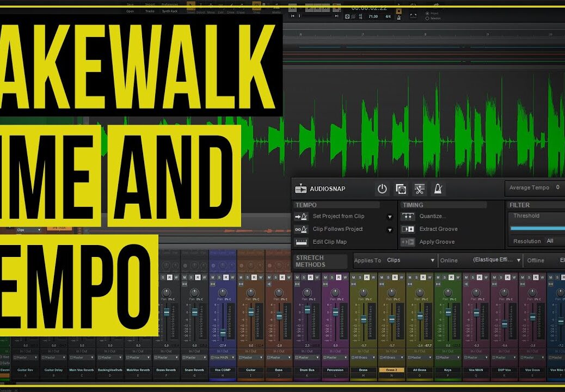Click the go-to-end transport icon

pos(336,16)
